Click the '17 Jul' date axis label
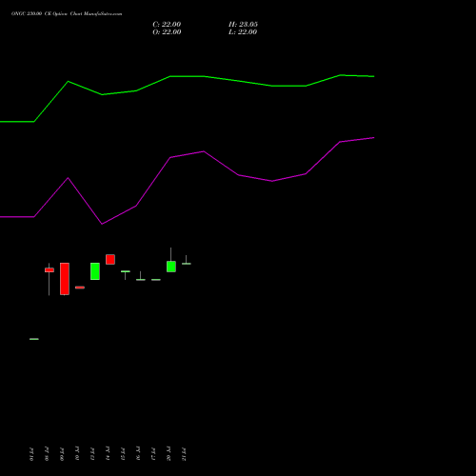Screen dimensions: 476x476 tap(153, 454)
